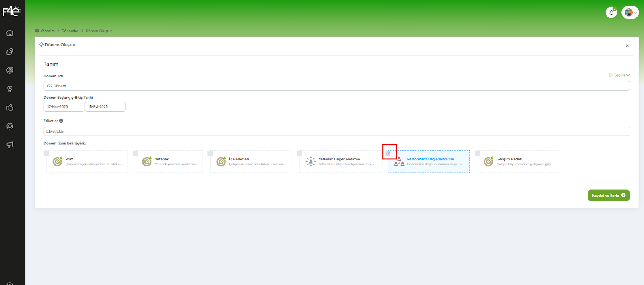
Task: Open the user profile avatar menu
Action: [630, 12]
